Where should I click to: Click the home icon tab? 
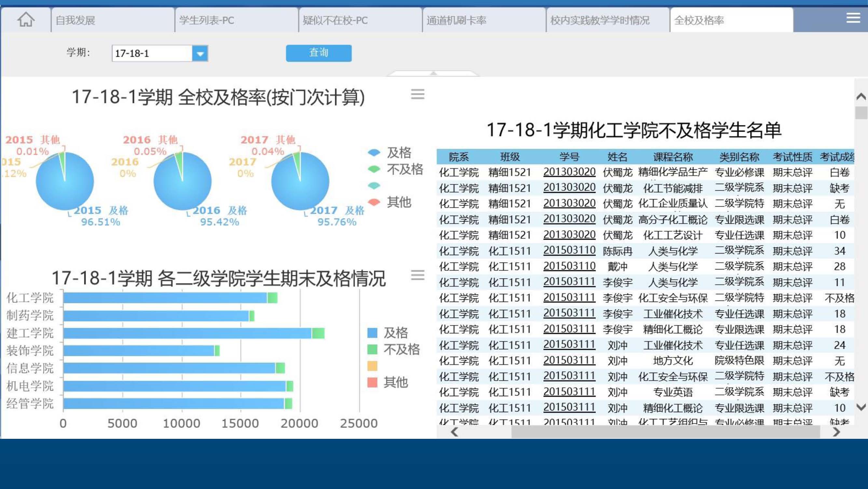(x=26, y=20)
